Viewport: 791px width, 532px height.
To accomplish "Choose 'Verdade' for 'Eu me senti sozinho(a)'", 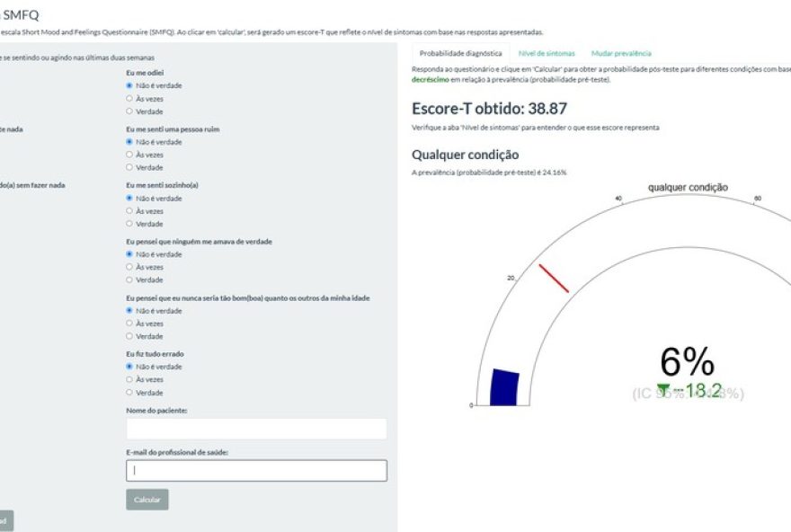I will [x=130, y=223].
